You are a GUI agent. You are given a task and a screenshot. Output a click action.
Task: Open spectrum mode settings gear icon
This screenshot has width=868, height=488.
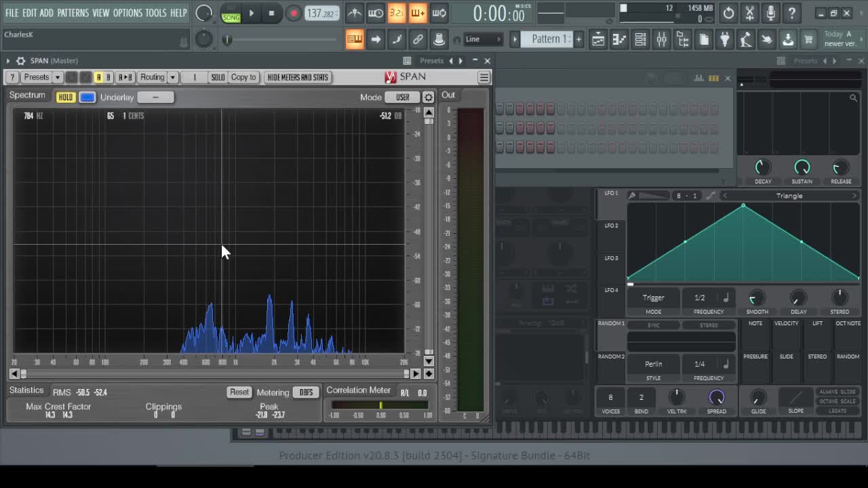[x=428, y=98]
